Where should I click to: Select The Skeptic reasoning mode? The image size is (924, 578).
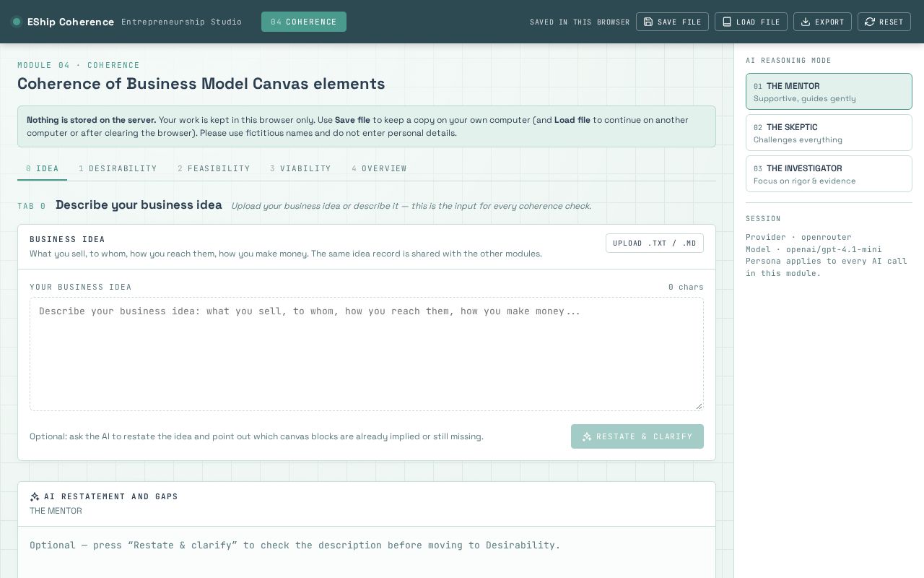(x=829, y=133)
